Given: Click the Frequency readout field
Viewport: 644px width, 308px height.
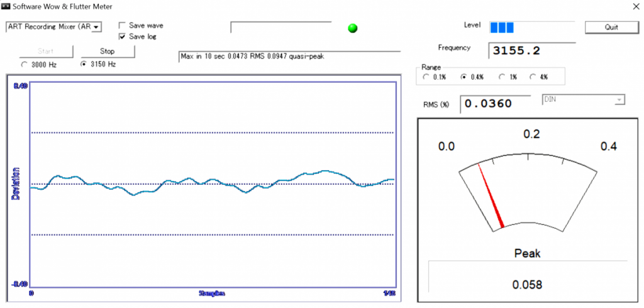Looking at the screenshot, I should pos(532,51).
